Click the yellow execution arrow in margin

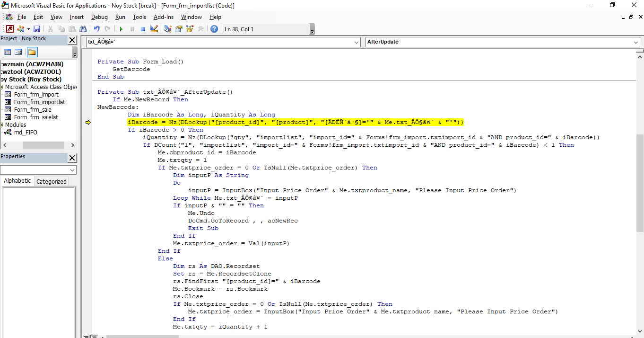88,123
